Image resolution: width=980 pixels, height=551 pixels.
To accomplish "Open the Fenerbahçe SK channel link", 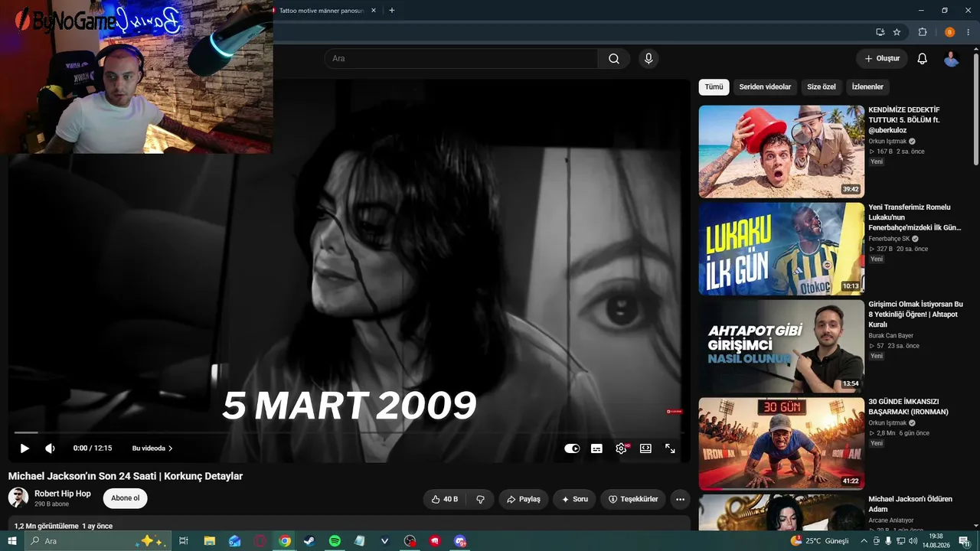I will tap(889, 239).
